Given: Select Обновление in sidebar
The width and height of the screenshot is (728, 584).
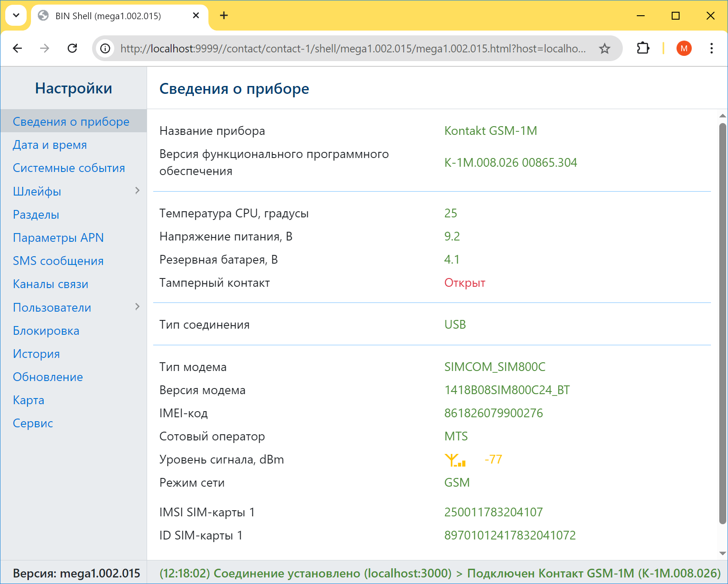Looking at the screenshot, I should [48, 377].
